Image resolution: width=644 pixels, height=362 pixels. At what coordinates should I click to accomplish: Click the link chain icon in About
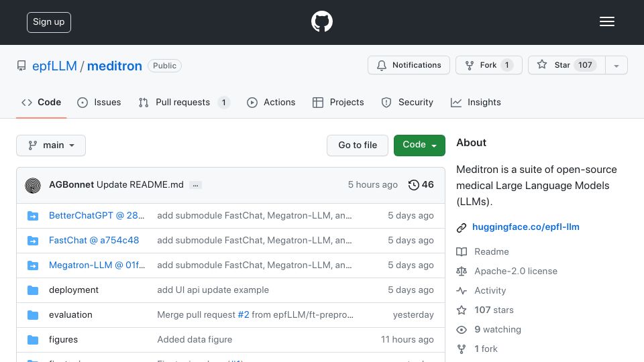pyautogui.click(x=462, y=227)
